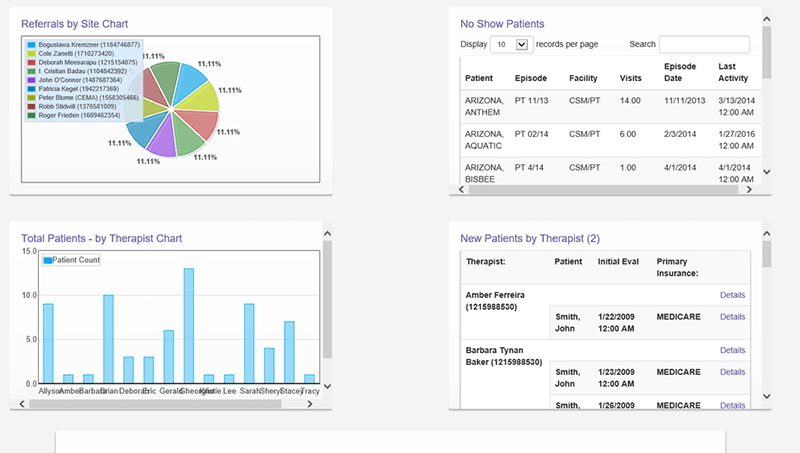Image resolution: width=800 pixels, height=453 pixels.
Task: Sort table by Visits column header
Action: [630, 78]
